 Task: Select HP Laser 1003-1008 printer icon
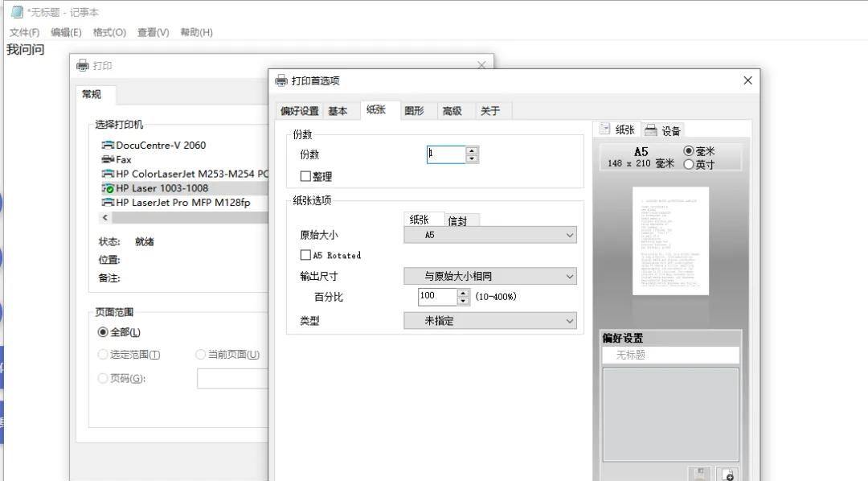click(x=108, y=188)
